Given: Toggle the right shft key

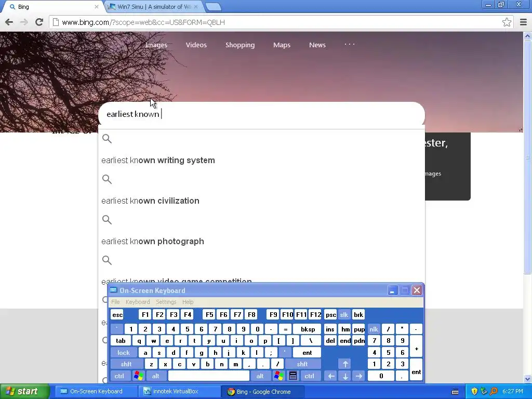Looking at the screenshot, I should click(x=302, y=364).
